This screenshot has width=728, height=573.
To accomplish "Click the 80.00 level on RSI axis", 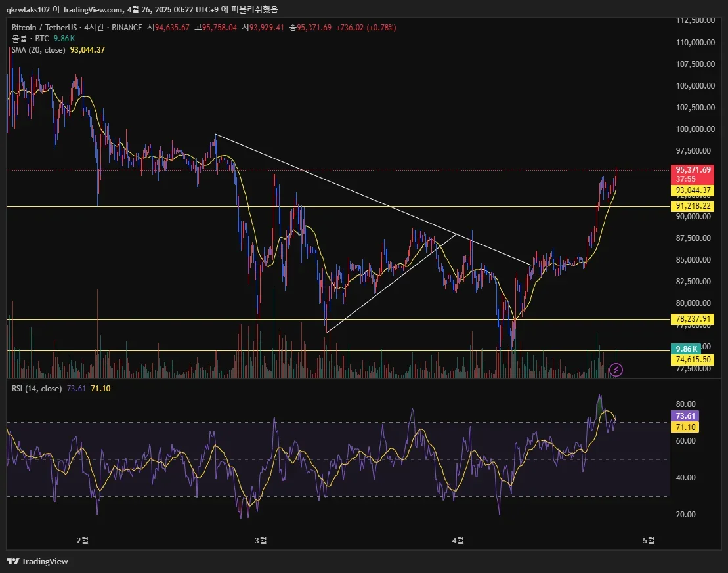I will [686, 404].
